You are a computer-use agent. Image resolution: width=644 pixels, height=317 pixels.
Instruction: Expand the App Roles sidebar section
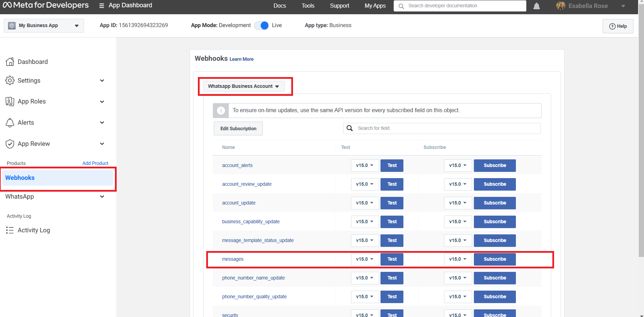[102, 102]
